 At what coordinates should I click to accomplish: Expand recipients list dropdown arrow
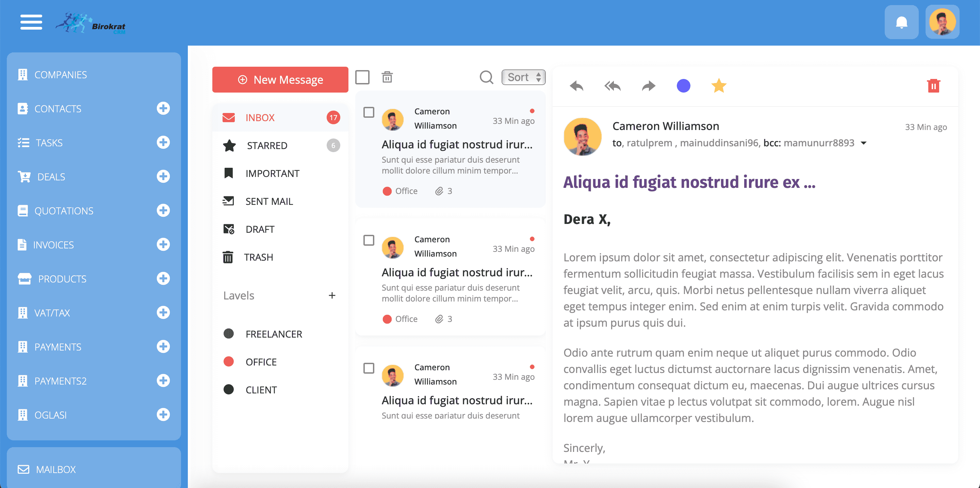pos(864,143)
